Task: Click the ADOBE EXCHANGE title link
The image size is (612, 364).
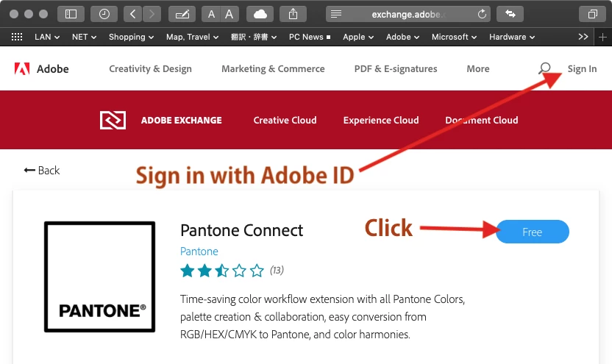Action: 181,120
